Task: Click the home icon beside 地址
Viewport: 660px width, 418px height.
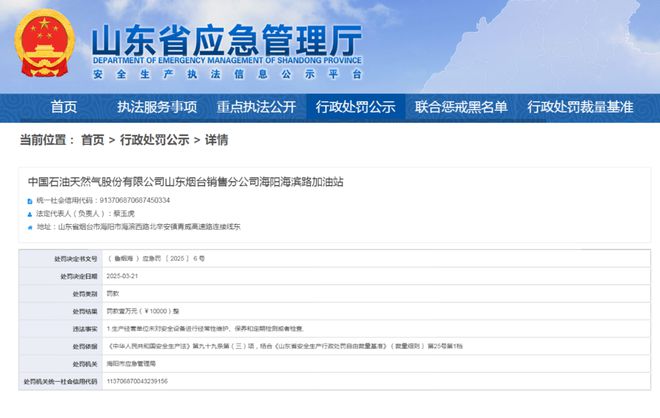Action: pyautogui.click(x=30, y=228)
